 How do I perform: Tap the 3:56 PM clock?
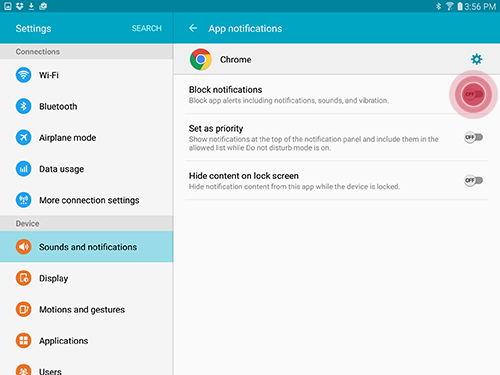click(480, 6)
